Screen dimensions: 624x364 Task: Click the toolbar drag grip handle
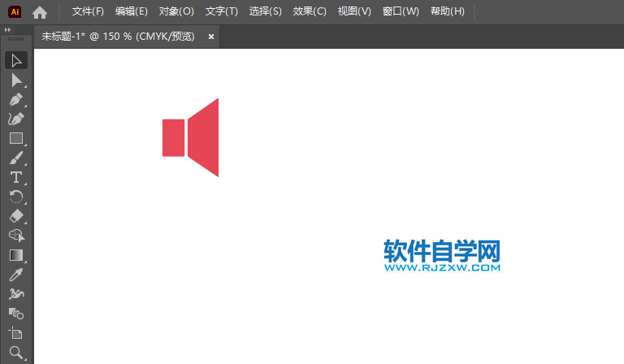(16, 39)
